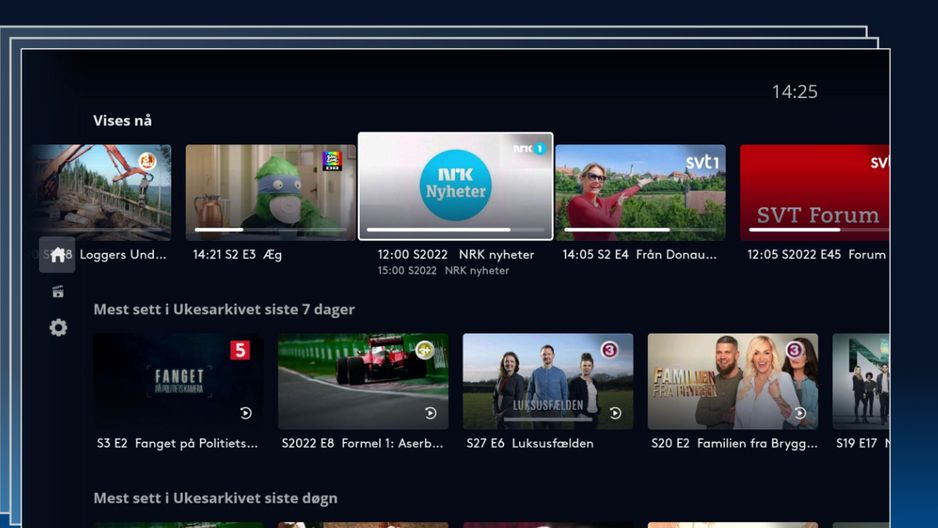Image resolution: width=938 pixels, height=528 pixels.
Task: Select the Från Donau thumbnail
Action: point(640,193)
